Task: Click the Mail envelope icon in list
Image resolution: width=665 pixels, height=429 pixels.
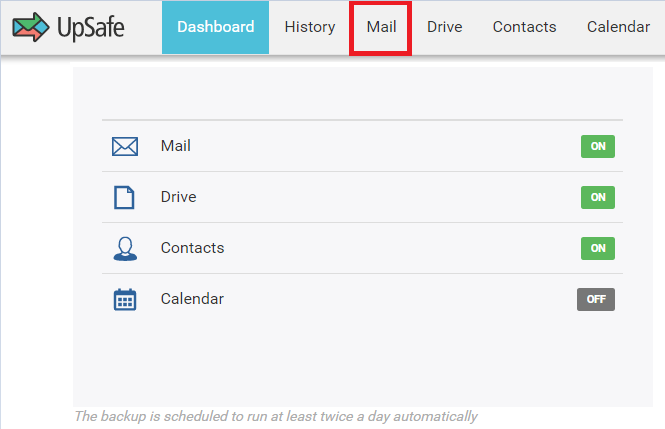Action: (x=125, y=146)
